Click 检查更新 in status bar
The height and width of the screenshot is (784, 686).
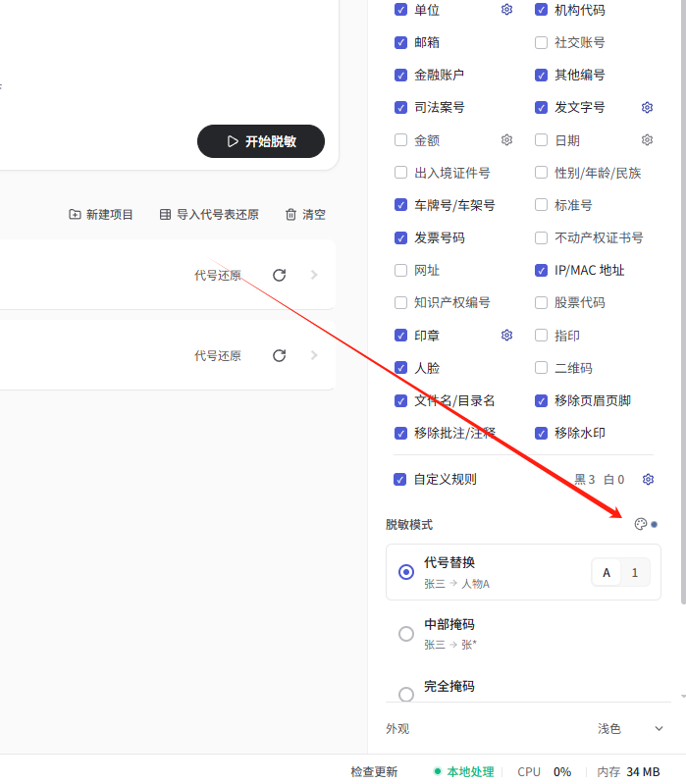click(x=374, y=772)
